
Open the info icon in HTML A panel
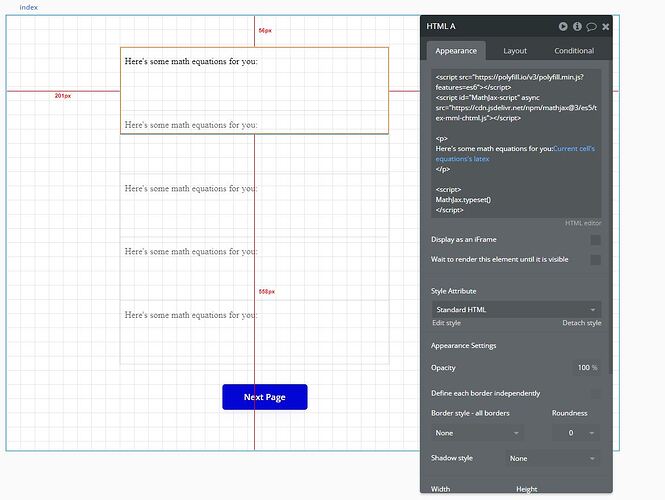click(x=577, y=26)
